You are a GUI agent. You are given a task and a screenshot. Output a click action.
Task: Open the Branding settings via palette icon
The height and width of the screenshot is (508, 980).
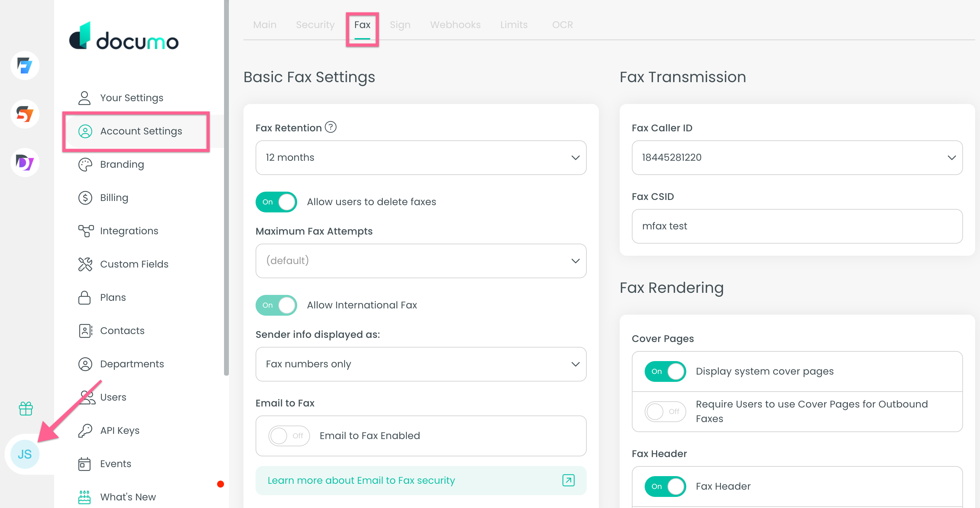pos(85,164)
